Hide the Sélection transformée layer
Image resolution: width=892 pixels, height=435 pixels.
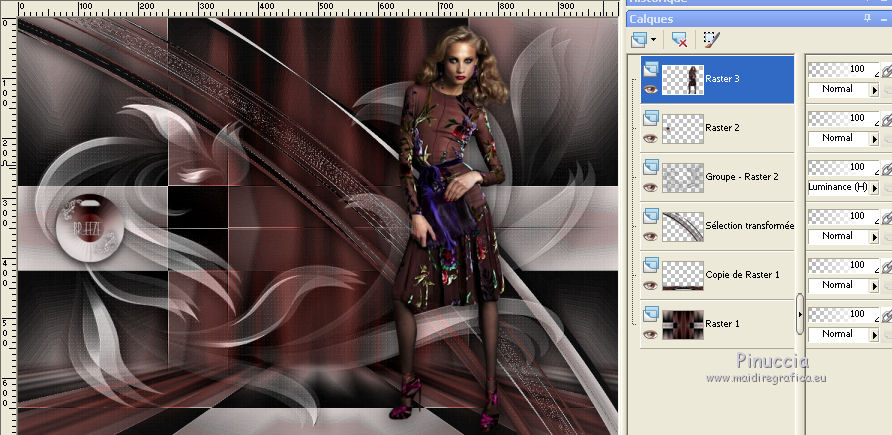[x=650, y=236]
